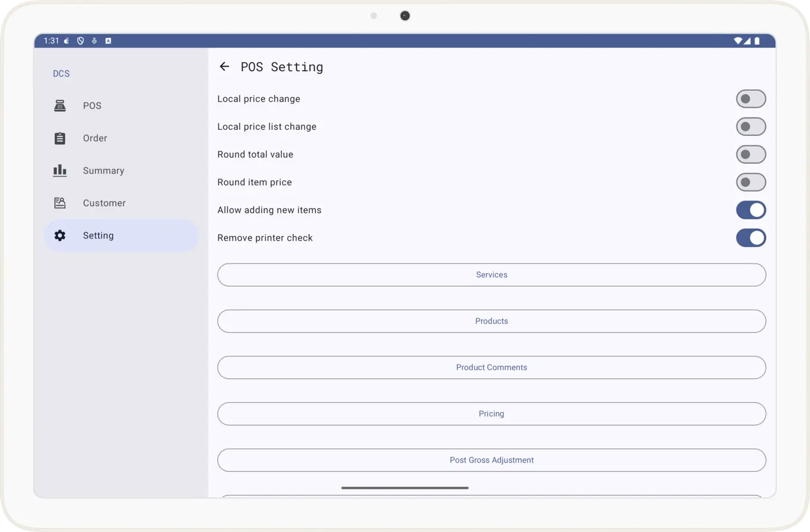Select Summary in the sidebar menu

pos(104,171)
